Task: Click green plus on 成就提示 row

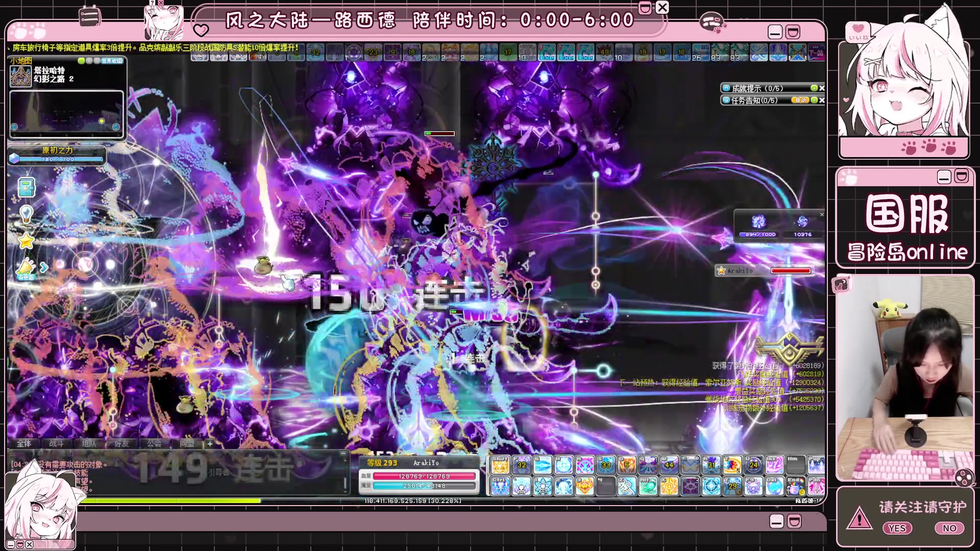Action: (x=814, y=88)
